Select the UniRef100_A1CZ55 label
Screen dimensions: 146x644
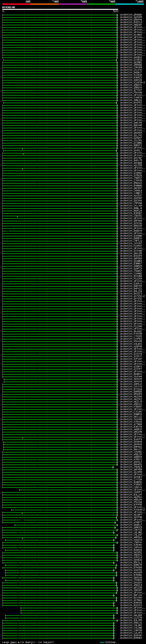pyautogui.click(x=131, y=165)
